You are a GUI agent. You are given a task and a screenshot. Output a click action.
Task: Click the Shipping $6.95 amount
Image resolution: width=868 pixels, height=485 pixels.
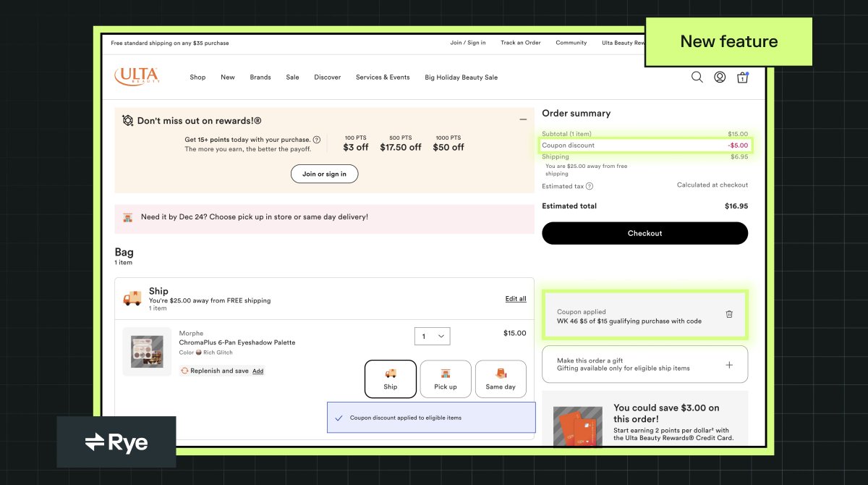[x=739, y=156]
